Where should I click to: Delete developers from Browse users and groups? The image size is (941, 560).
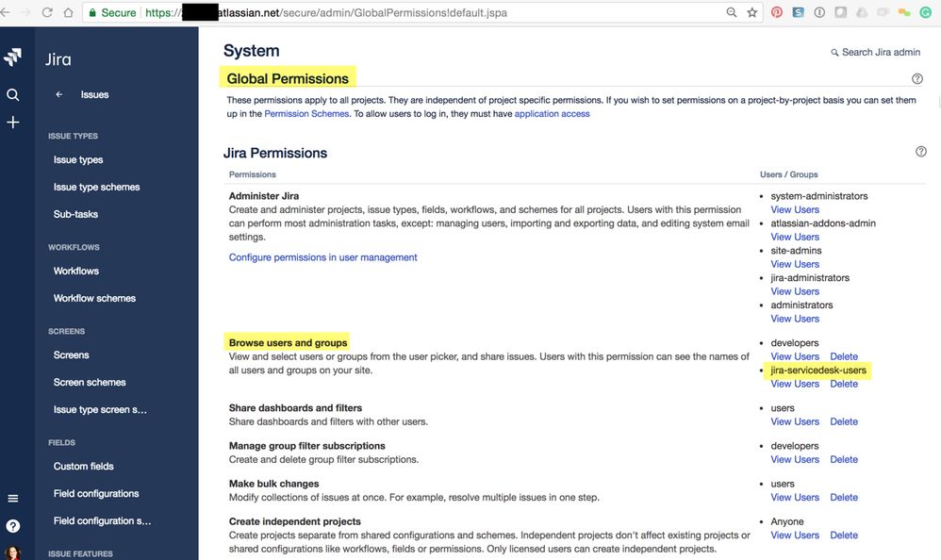pyautogui.click(x=844, y=356)
